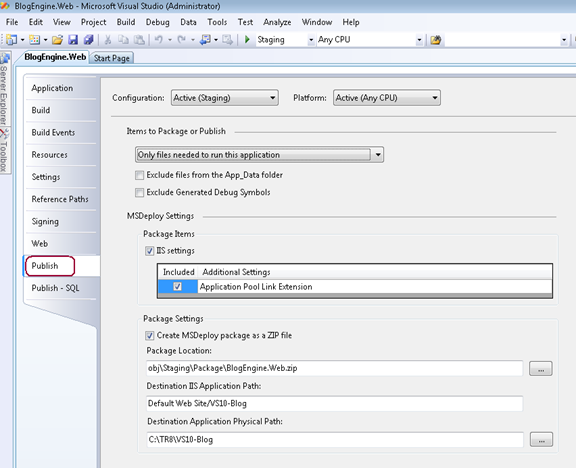Click the Add New Item toolbar icon
This screenshot has width=576, height=468.
pos(35,40)
